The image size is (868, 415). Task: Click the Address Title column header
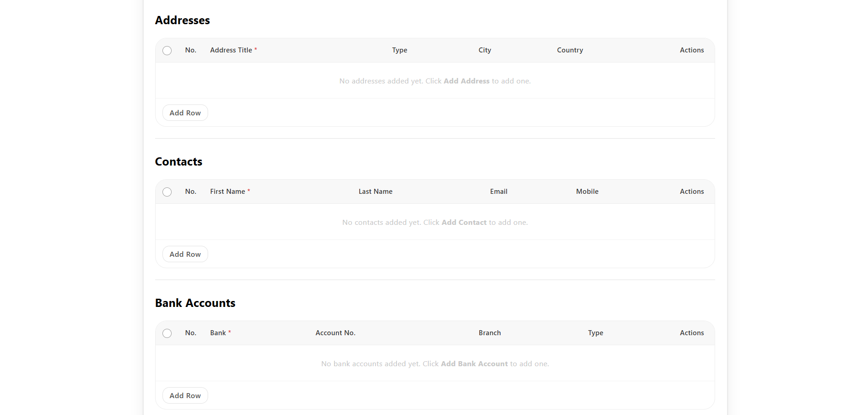click(x=233, y=50)
